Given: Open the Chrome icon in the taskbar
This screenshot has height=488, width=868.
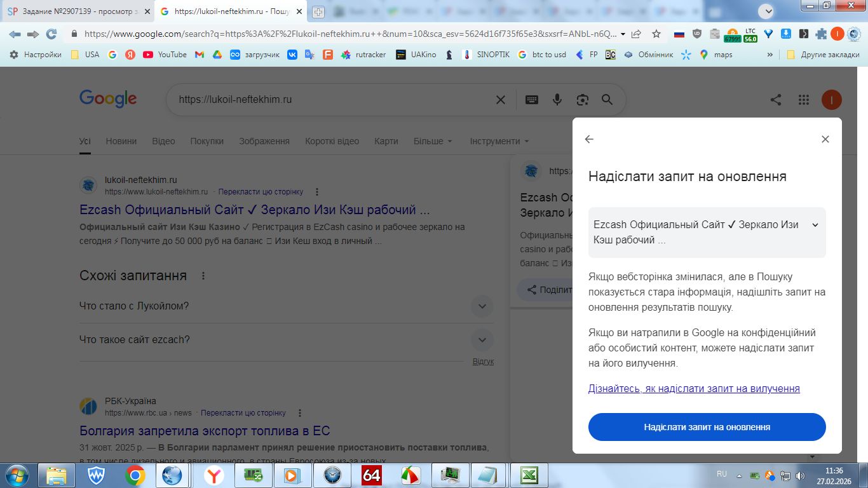Looking at the screenshot, I should pos(135,475).
